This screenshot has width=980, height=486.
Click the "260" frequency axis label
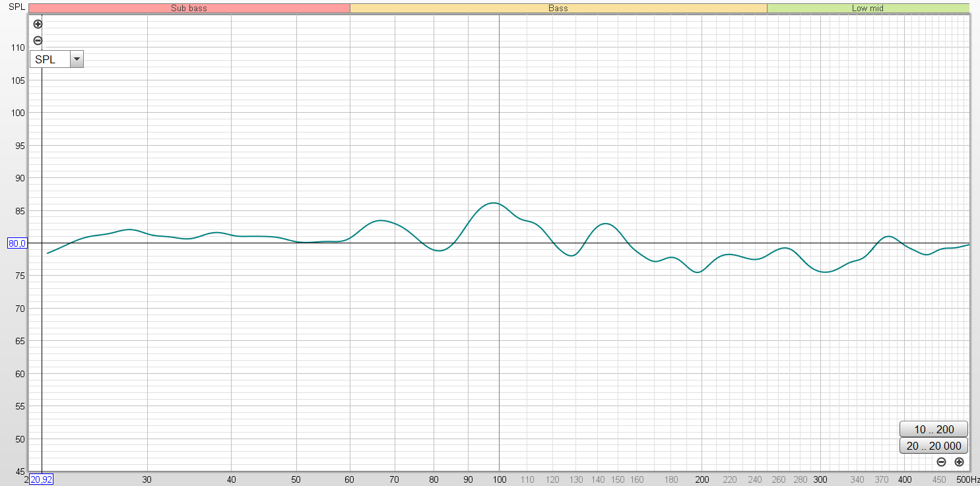click(779, 479)
